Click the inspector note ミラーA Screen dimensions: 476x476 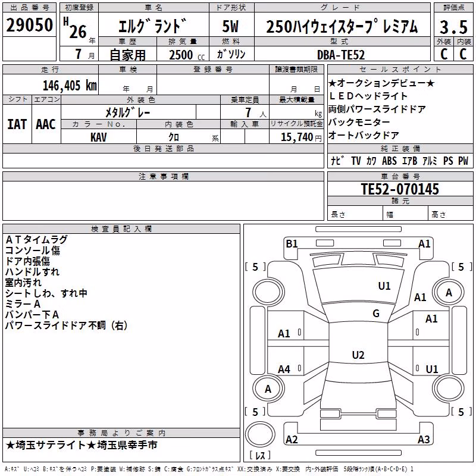pos(23,304)
